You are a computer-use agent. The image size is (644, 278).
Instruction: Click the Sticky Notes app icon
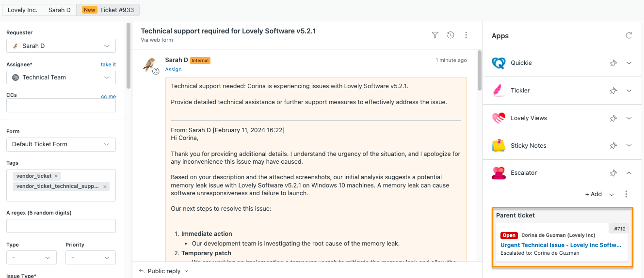499,145
